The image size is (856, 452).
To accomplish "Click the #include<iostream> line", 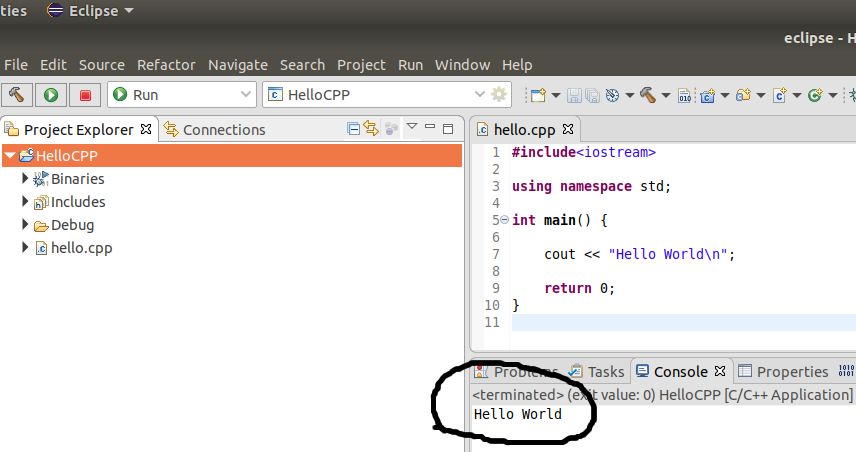I will pyautogui.click(x=584, y=152).
